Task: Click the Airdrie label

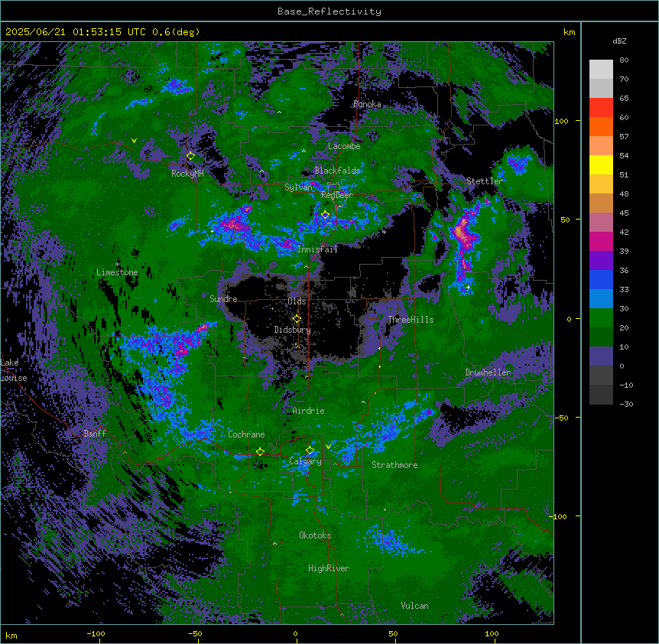Action: coord(308,411)
